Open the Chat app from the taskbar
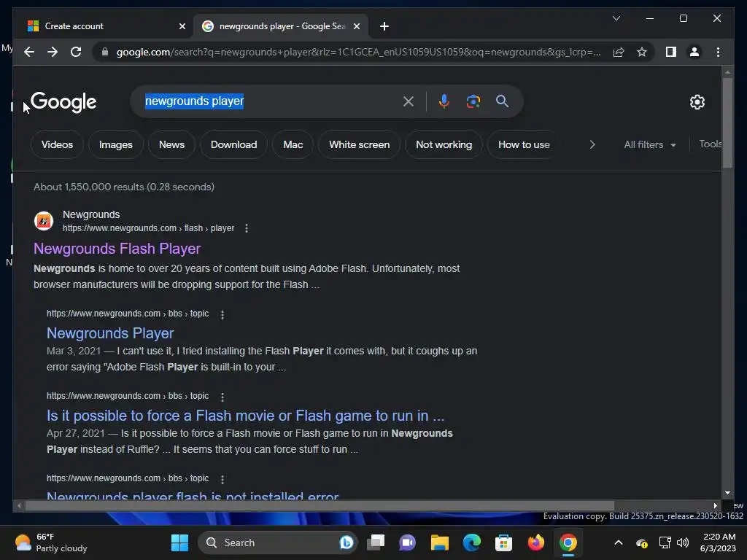This screenshot has width=747, height=560. pos(407,542)
